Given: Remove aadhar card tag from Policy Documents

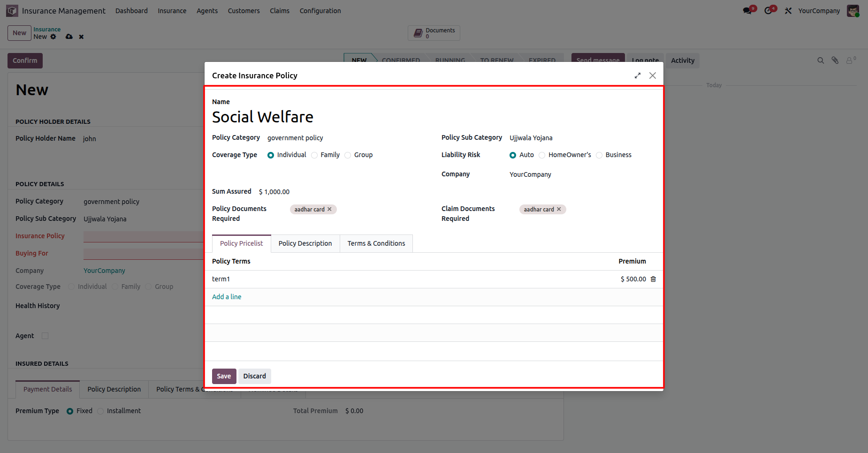Looking at the screenshot, I should click(x=329, y=209).
